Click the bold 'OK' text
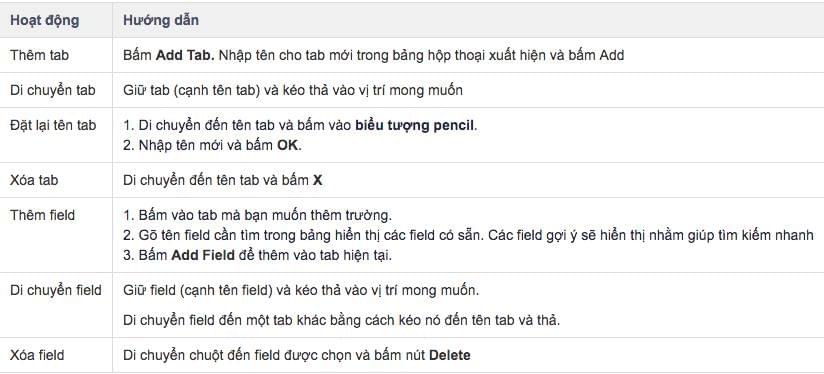 coord(287,146)
